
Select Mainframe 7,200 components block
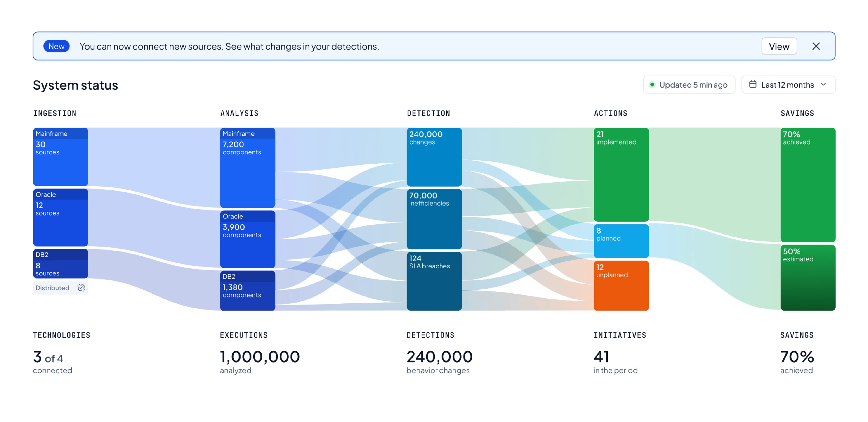coord(247,168)
